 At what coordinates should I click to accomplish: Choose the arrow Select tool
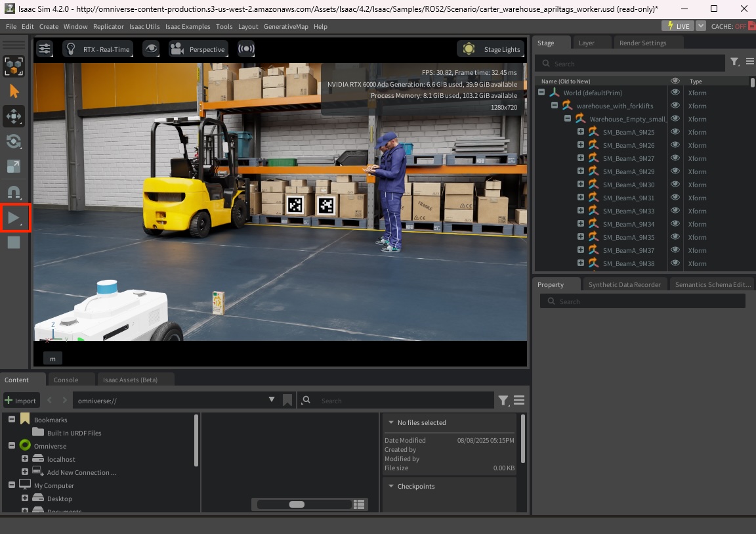point(14,91)
